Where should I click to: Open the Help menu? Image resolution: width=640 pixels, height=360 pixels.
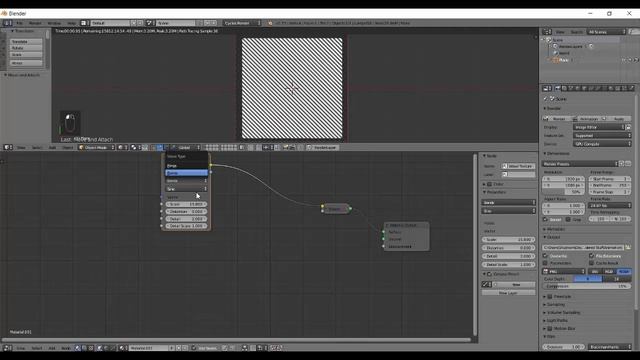[x=71, y=23]
